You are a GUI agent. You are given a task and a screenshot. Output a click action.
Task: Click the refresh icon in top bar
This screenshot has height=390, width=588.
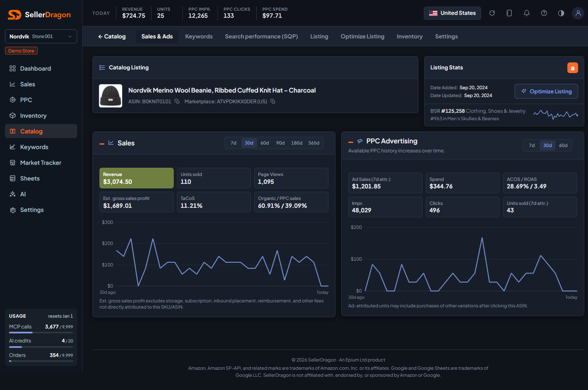(492, 13)
